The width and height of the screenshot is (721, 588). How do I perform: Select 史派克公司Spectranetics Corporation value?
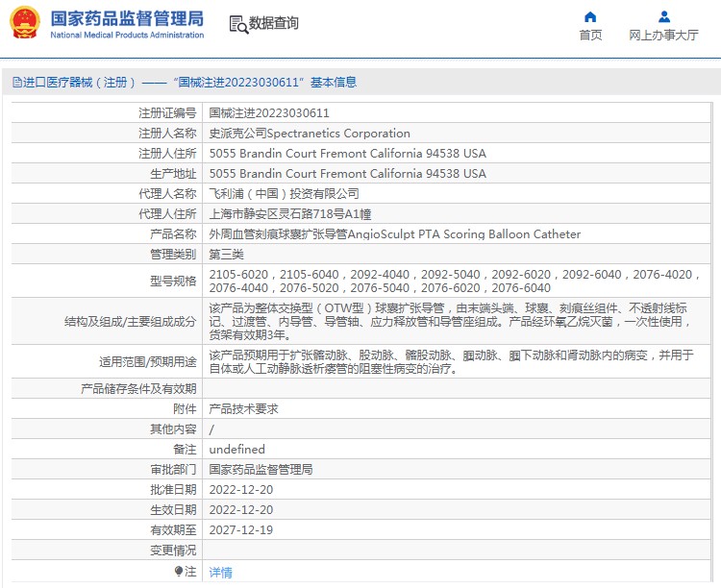(310, 134)
